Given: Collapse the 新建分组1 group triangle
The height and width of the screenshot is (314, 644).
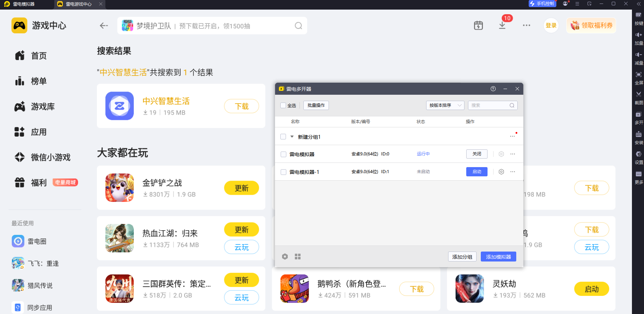Looking at the screenshot, I should [292, 137].
